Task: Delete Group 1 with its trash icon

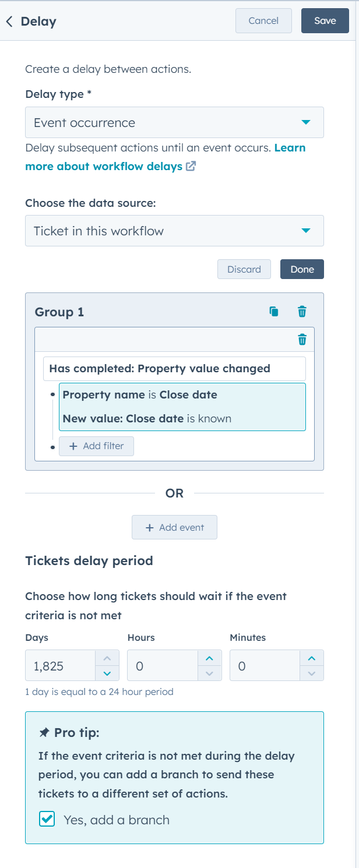Action: 302,311
